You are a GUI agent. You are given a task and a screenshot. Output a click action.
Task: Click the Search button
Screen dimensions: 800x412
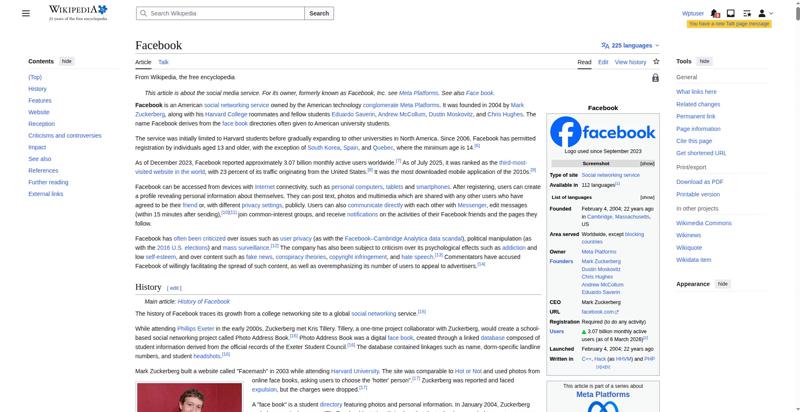318,13
